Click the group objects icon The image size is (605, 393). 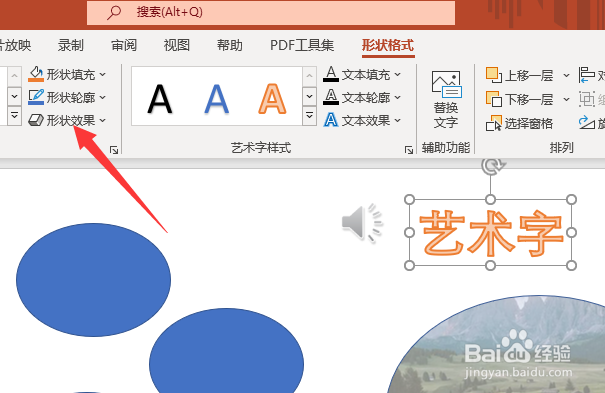point(586,99)
